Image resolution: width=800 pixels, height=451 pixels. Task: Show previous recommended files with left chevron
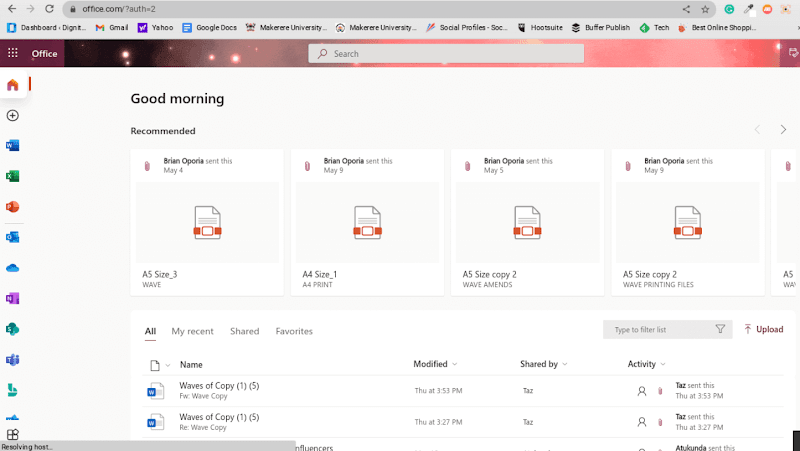point(758,130)
